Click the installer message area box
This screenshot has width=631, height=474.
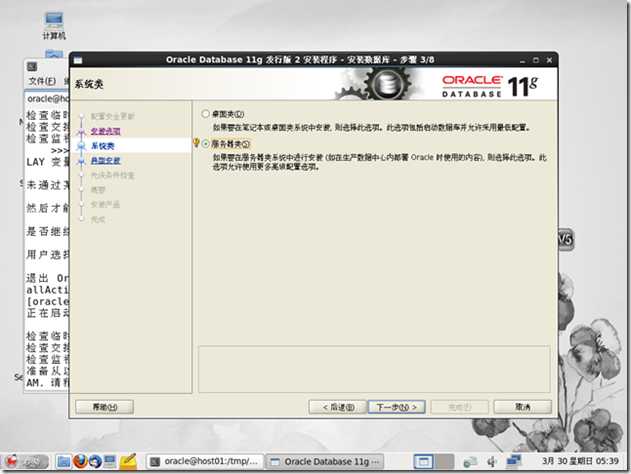point(374,369)
